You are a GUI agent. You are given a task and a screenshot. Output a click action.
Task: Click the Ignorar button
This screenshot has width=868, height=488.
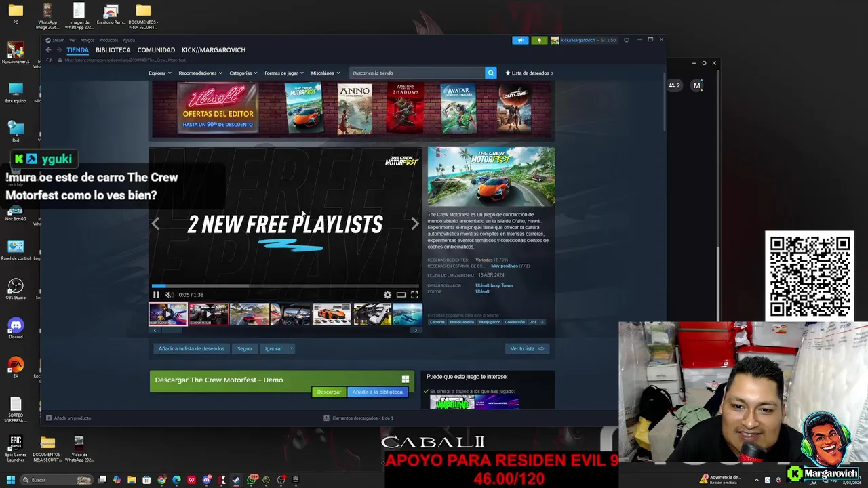click(274, 348)
